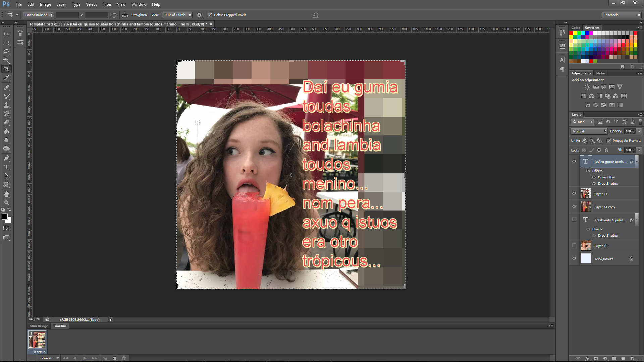Open the Filter menu

(107, 4)
